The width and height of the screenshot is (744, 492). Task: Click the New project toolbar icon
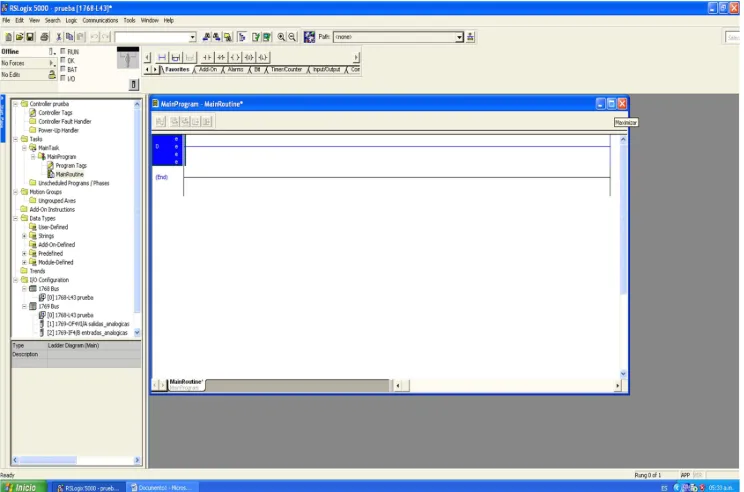click(9, 37)
